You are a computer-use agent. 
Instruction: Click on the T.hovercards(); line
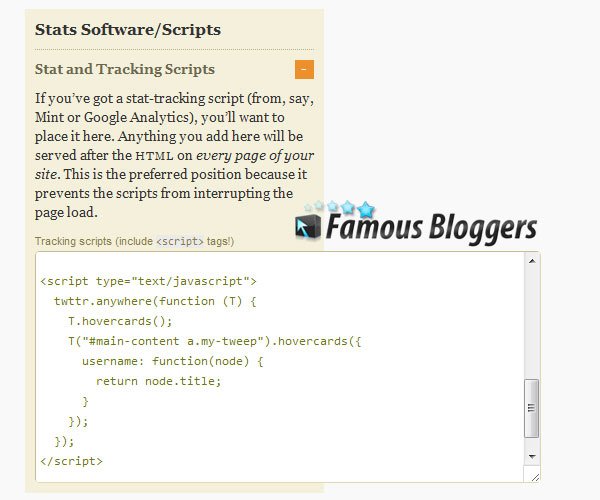pos(120,321)
